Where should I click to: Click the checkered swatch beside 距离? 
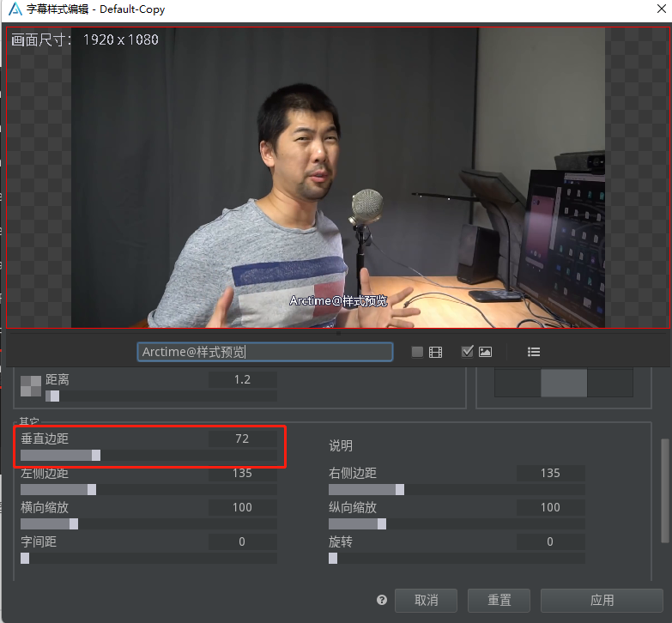[x=31, y=385]
